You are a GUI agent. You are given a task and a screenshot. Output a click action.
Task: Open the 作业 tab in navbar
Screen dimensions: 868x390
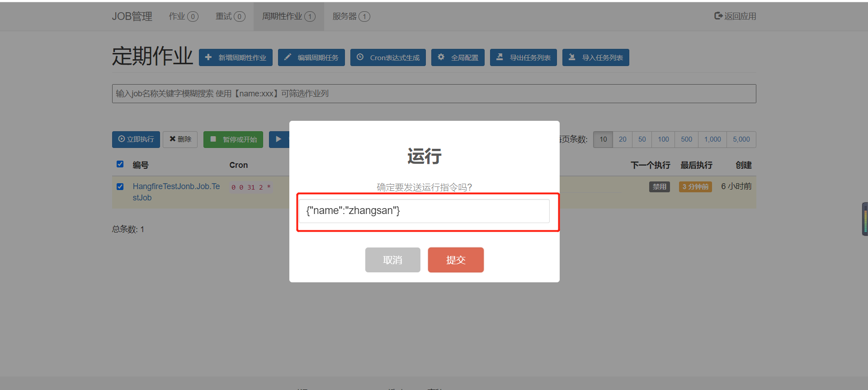click(184, 16)
